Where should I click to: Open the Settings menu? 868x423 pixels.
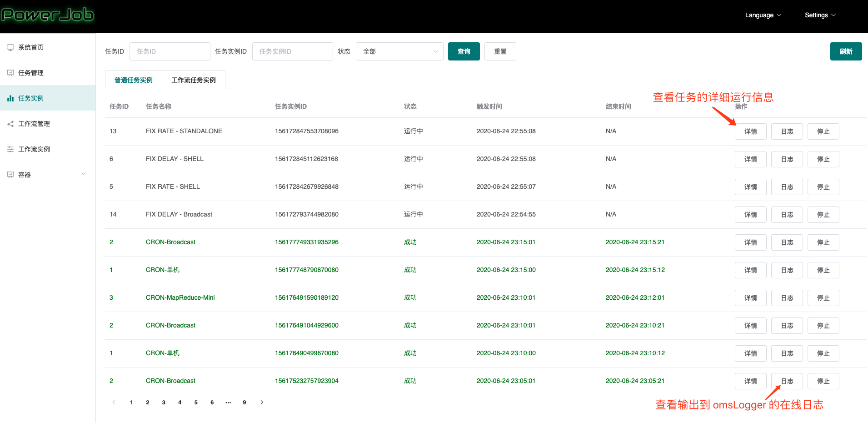point(819,15)
